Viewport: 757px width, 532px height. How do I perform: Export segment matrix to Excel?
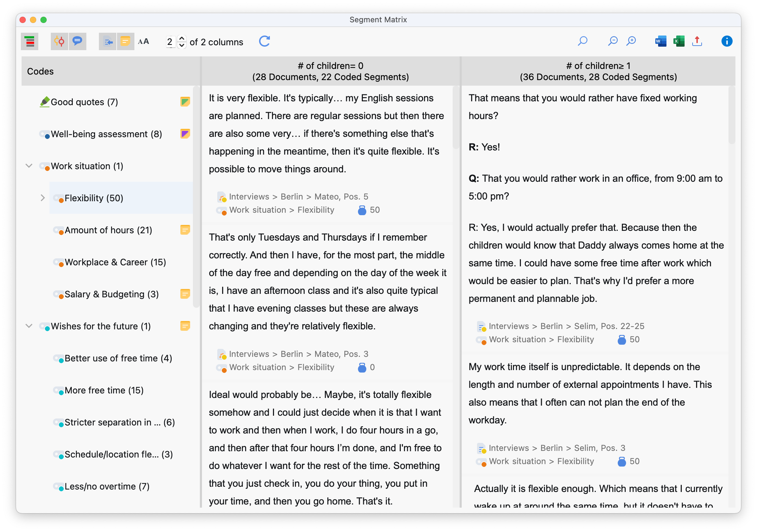click(679, 41)
